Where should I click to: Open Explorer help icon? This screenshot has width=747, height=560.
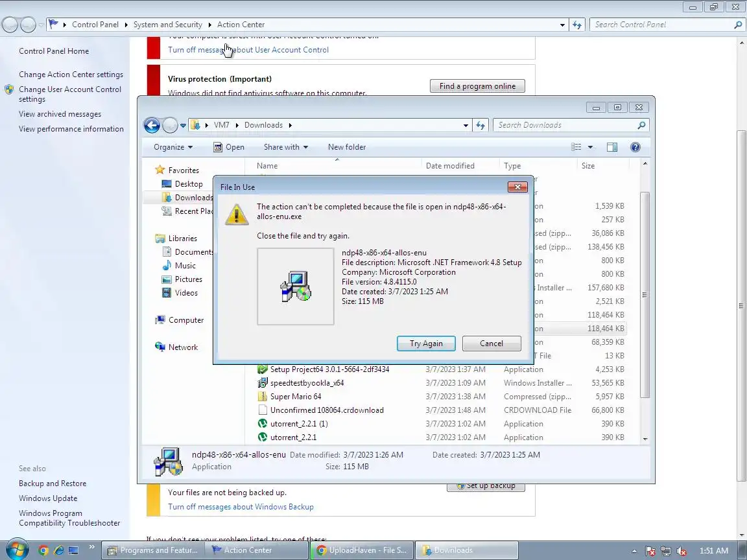coord(635,147)
